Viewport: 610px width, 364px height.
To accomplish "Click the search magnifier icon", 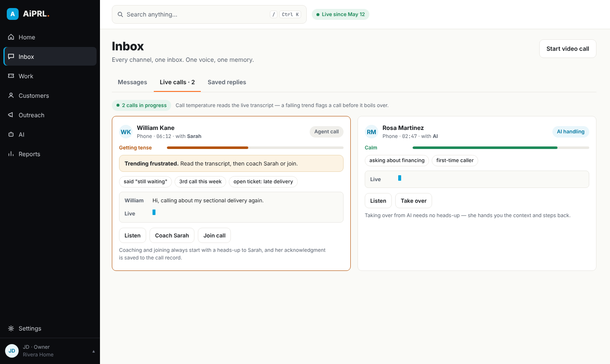I will 120,14.
